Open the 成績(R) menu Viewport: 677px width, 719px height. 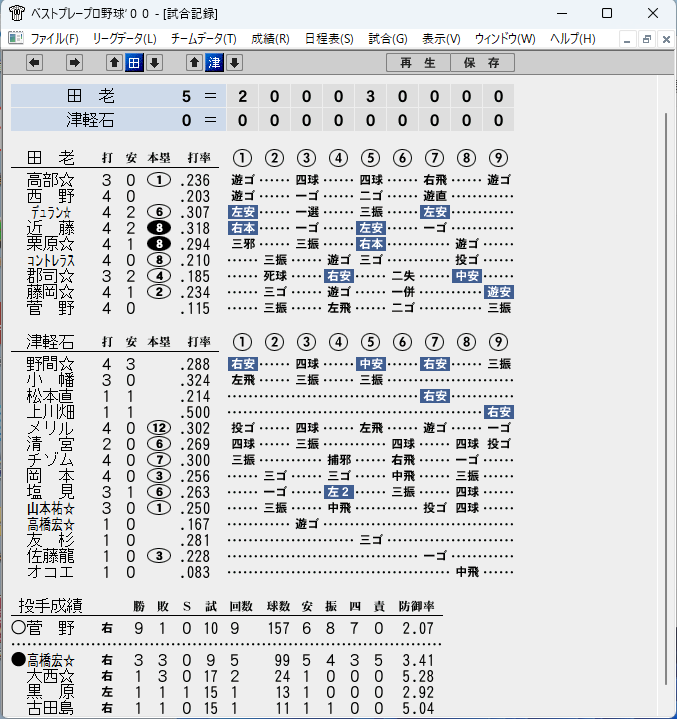click(x=270, y=39)
